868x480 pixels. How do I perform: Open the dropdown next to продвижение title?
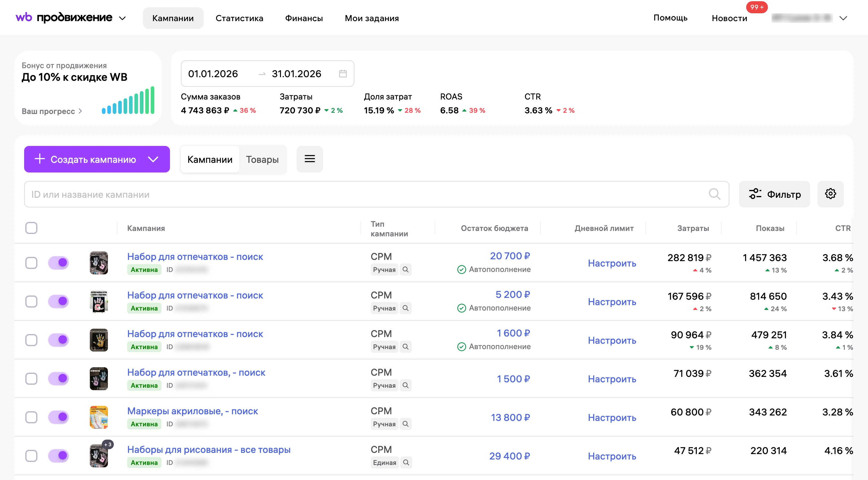tap(123, 18)
